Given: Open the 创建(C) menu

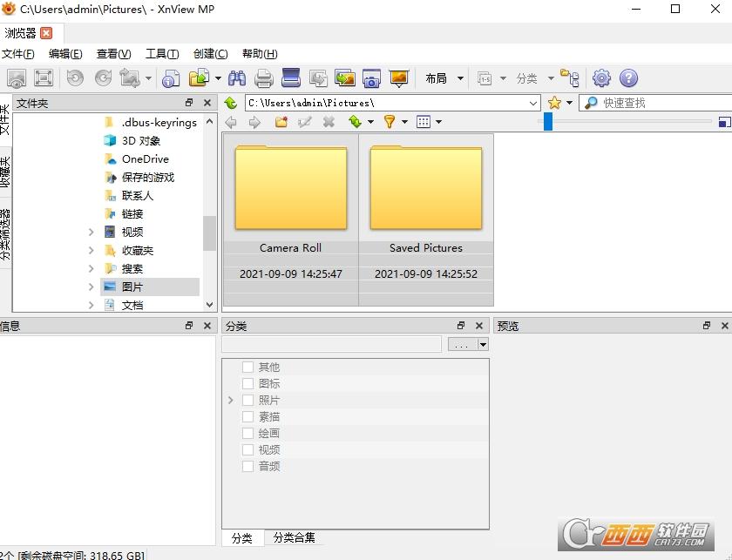Looking at the screenshot, I should (x=211, y=54).
